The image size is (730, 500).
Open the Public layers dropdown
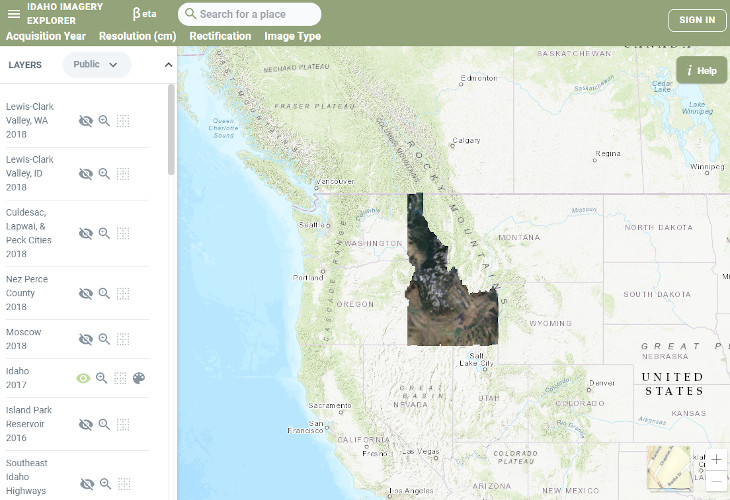tap(97, 65)
